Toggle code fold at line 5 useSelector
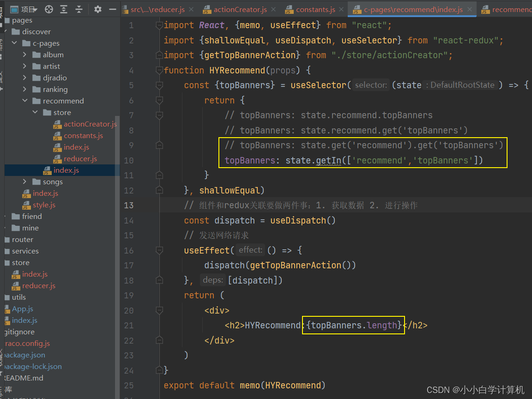Viewport: 532px width, 399px height. coord(159,85)
